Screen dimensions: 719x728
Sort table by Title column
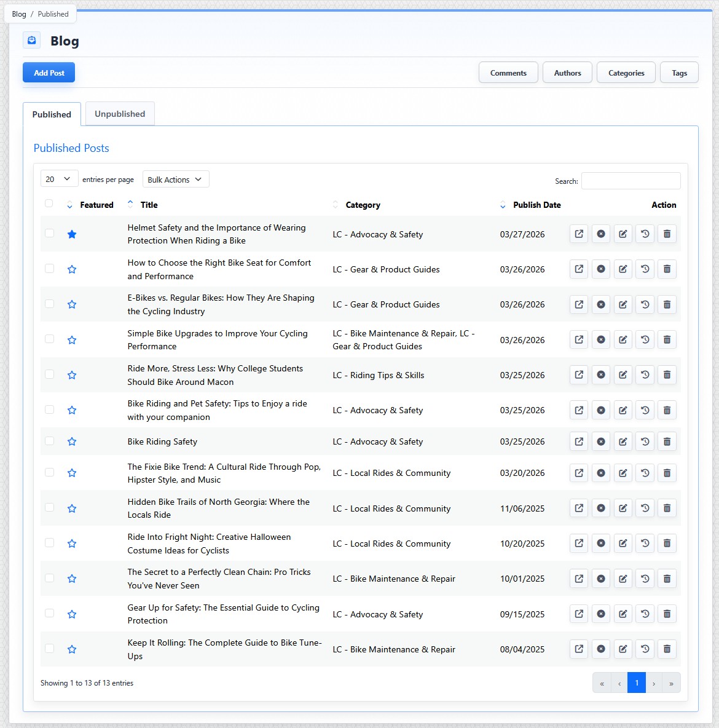(x=149, y=205)
